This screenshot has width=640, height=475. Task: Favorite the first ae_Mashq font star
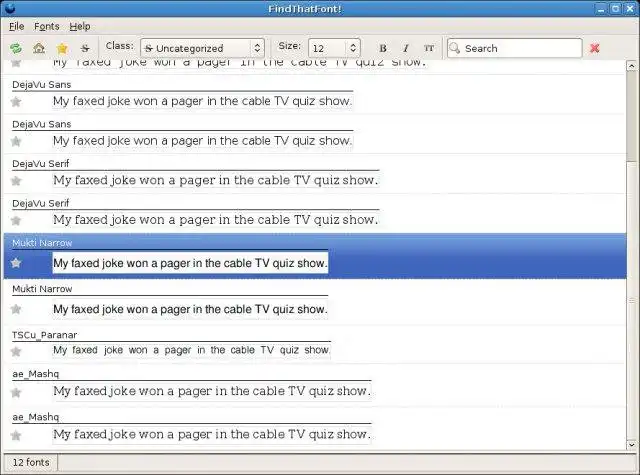tap(16, 393)
